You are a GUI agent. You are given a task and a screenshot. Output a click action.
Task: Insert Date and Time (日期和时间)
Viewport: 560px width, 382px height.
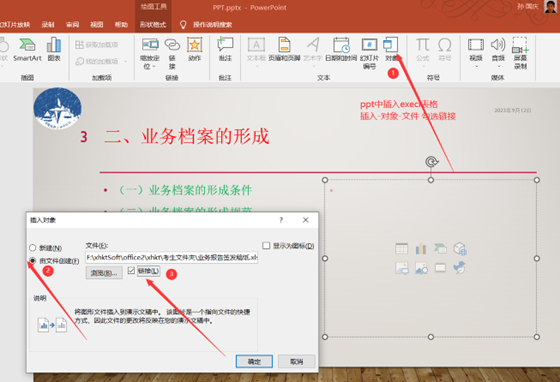(341, 49)
